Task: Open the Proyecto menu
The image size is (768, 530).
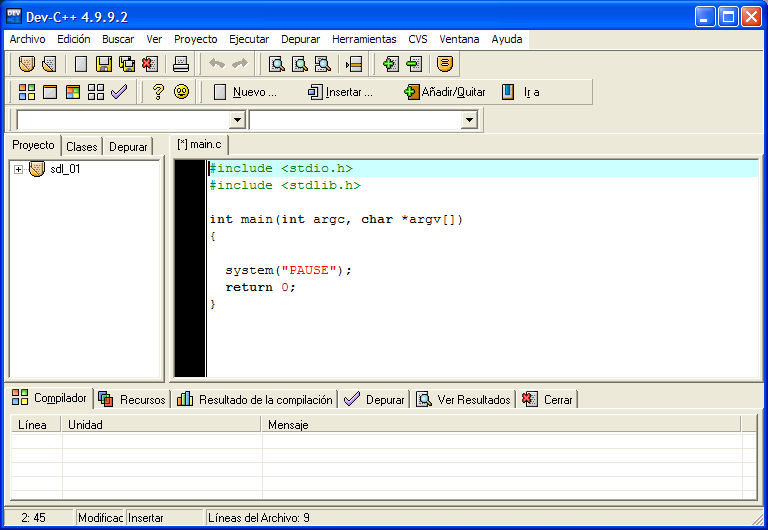Action: [195, 39]
